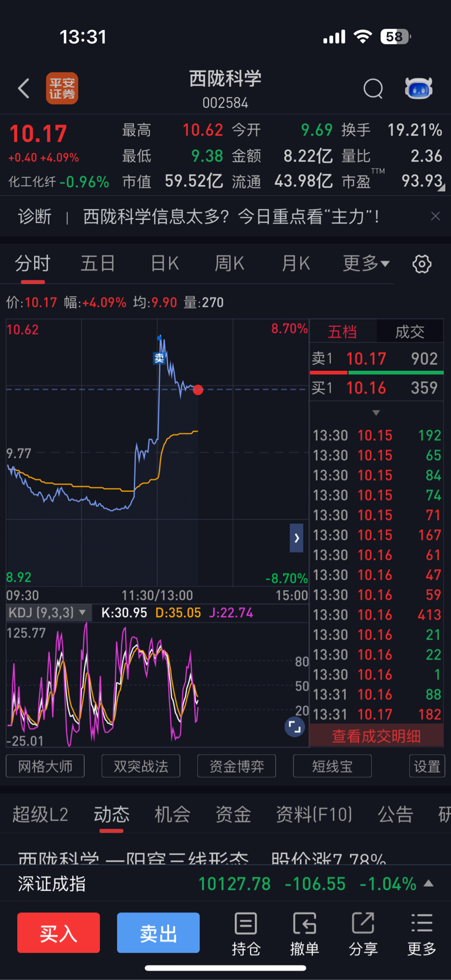This screenshot has height=980, width=451.
Task: Check the battery indicator in status bar
Action: click(395, 37)
